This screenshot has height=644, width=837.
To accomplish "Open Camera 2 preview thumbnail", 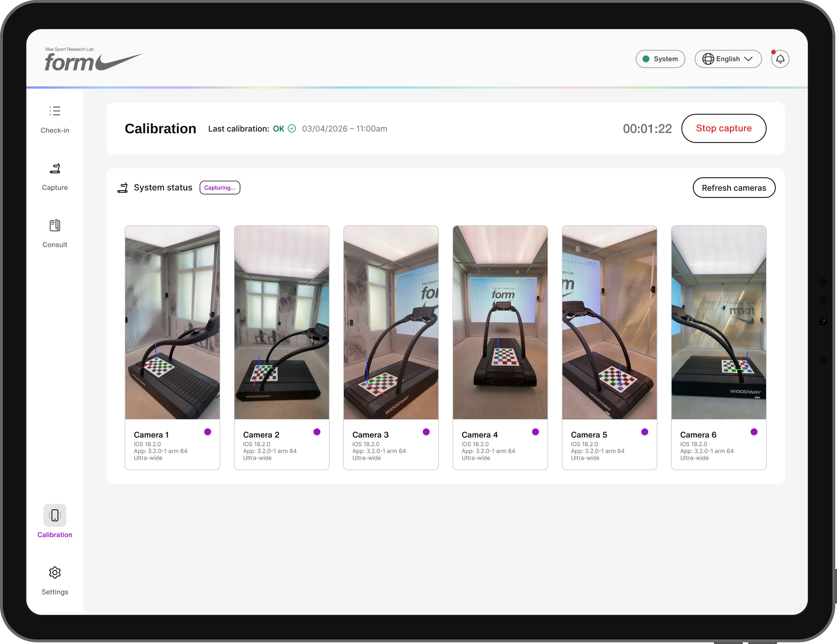I will pyautogui.click(x=282, y=323).
